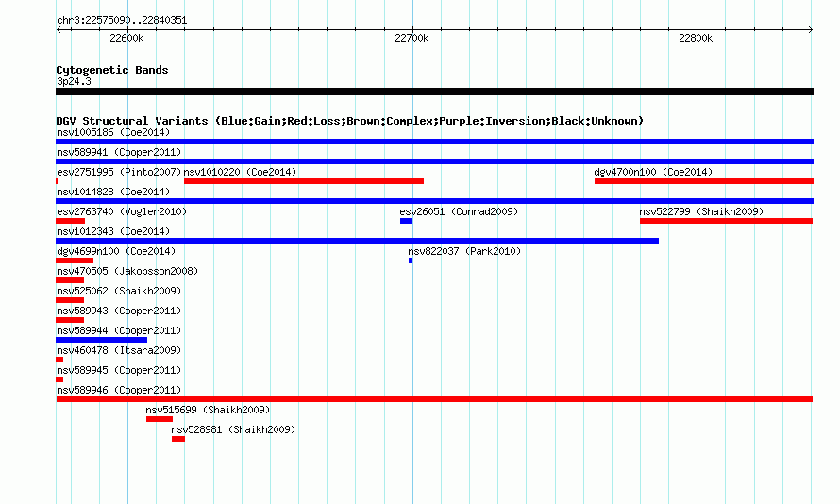Open the dgv4700n100 (Coe2014) label
Viewport: 840px width, 504px height.
(x=653, y=172)
